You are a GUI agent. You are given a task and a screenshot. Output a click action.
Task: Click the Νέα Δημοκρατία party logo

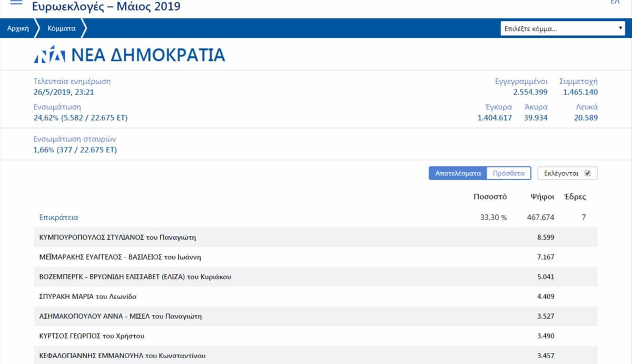coord(50,55)
